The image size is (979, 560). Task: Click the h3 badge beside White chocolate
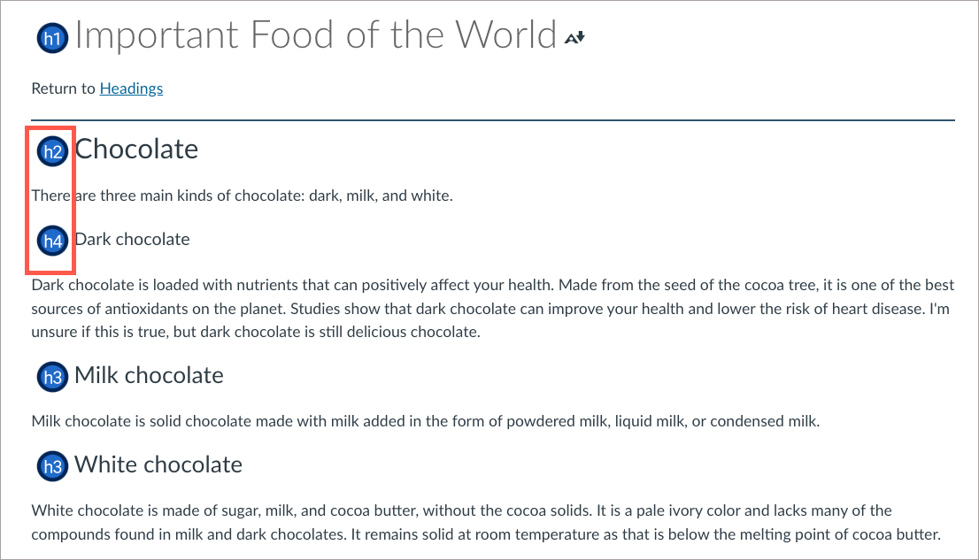click(x=52, y=466)
